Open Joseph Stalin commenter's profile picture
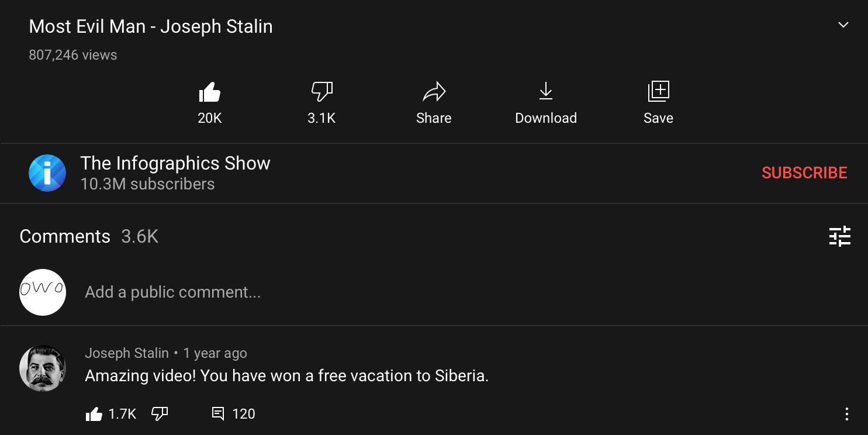The height and width of the screenshot is (435, 868). (43, 368)
